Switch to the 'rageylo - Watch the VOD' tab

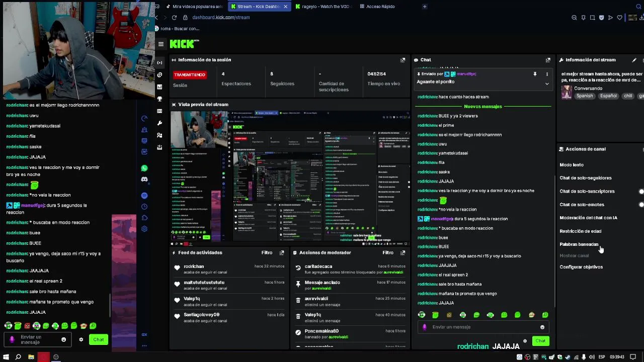[324, 7]
